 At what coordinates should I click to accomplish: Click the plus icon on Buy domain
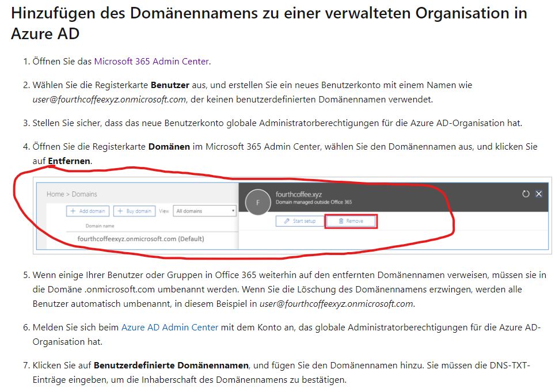point(120,211)
